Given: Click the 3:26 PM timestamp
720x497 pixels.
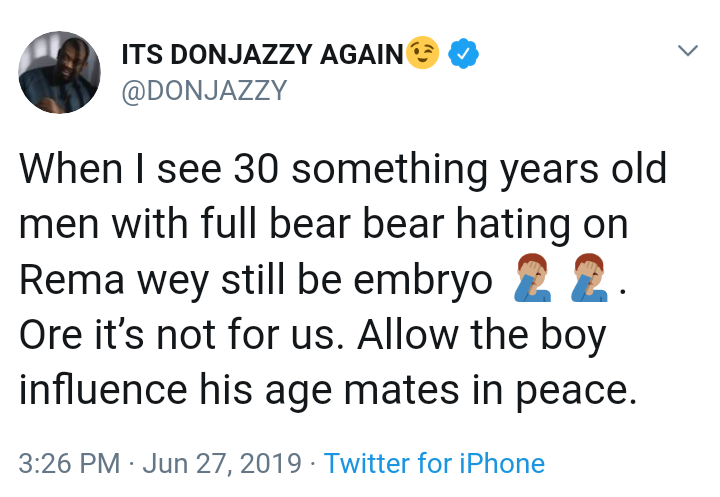Looking at the screenshot, I should coord(63,464).
